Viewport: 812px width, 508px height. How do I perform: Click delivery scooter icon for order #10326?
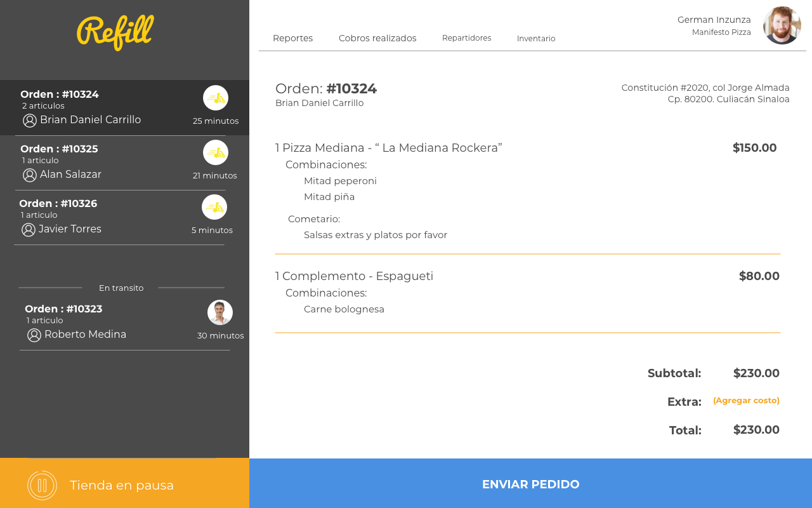click(214, 207)
